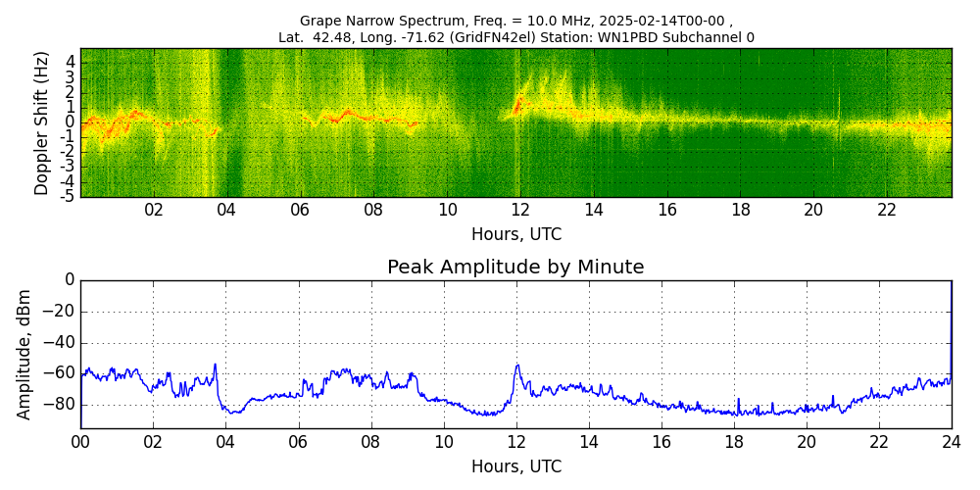Click the red Doppler burst near 12 UTC
This screenshot has width=980, height=490.
point(519,102)
